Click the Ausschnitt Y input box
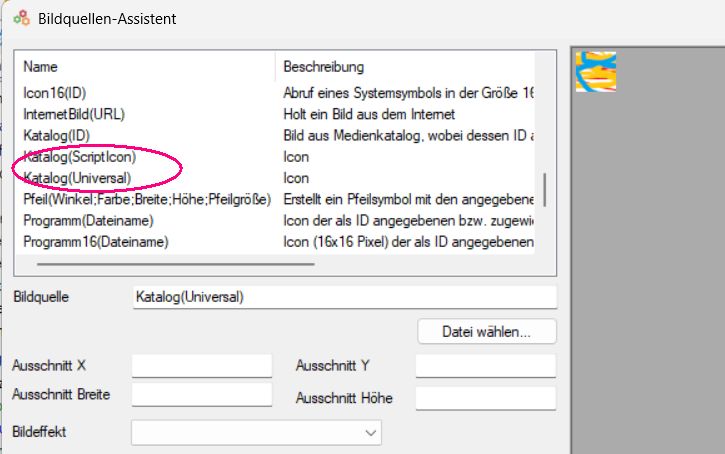This screenshot has width=725, height=454. point(485,366)
